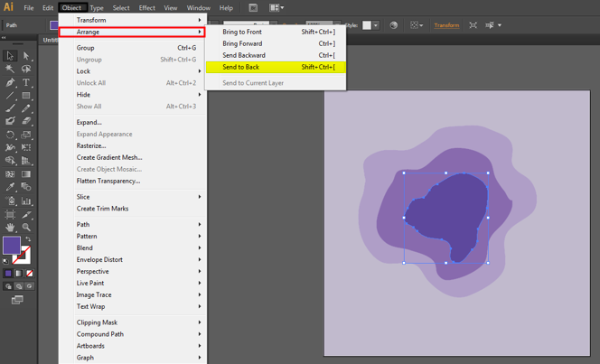Open the Arrange Documents dropdown
The height and width of the screenshot is (364, 600).
(x=277, y=8)
